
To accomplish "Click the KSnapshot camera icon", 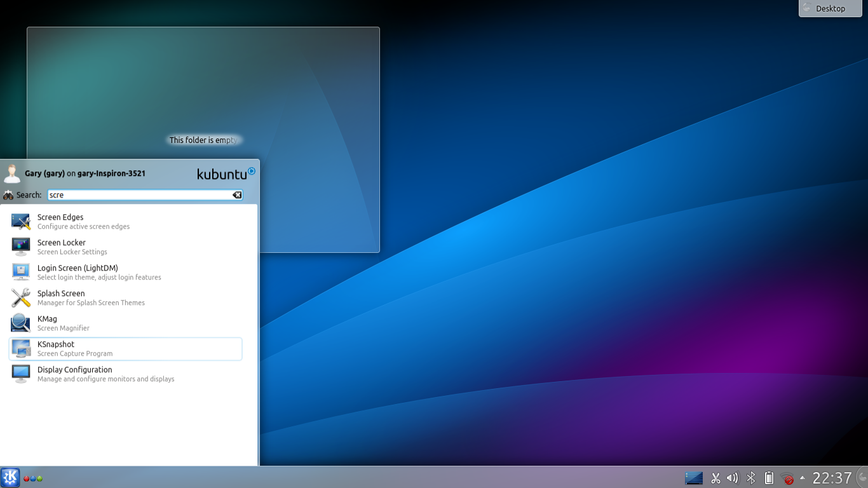I will [x=21, y=349].
